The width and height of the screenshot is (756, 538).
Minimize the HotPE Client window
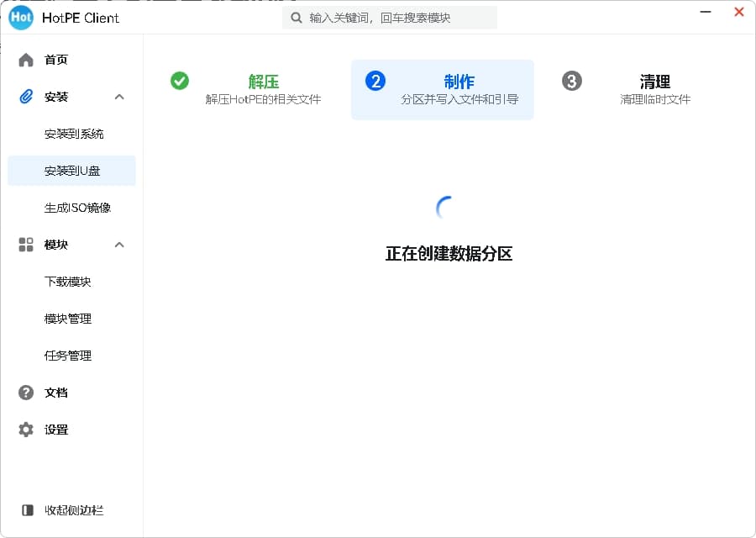coord(706,12)
